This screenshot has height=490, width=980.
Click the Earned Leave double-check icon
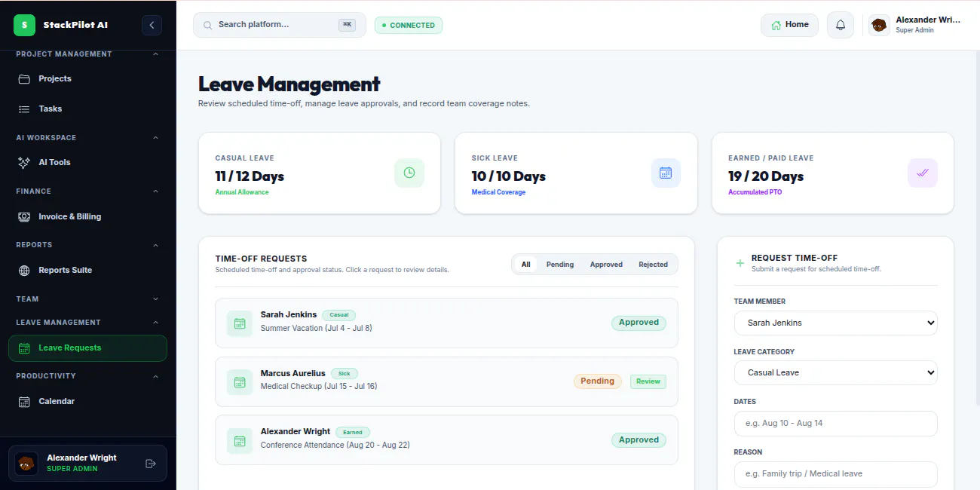tap(923, 173)
